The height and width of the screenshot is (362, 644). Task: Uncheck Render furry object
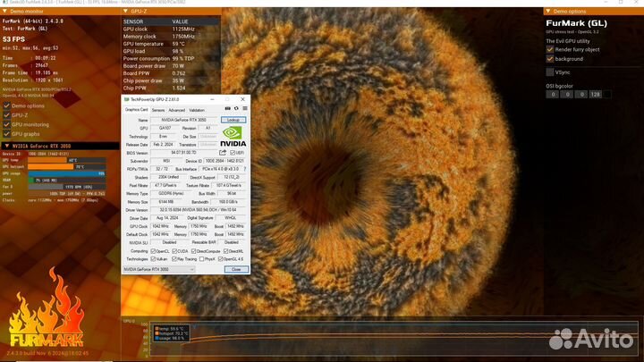550,49
